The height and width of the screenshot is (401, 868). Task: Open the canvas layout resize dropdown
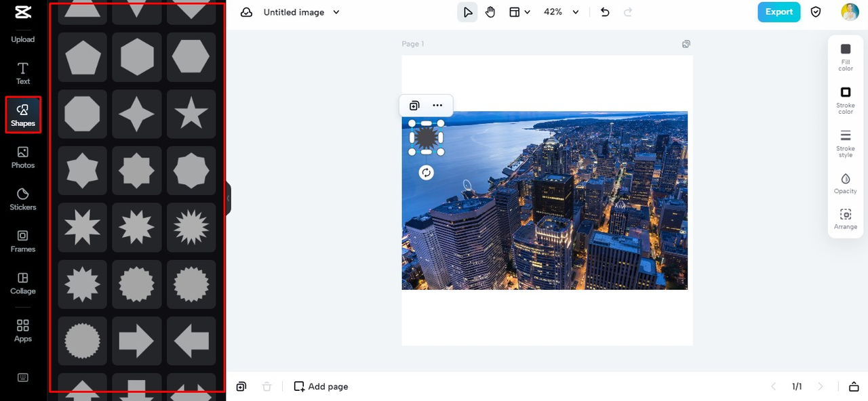(x=520, y=12)
